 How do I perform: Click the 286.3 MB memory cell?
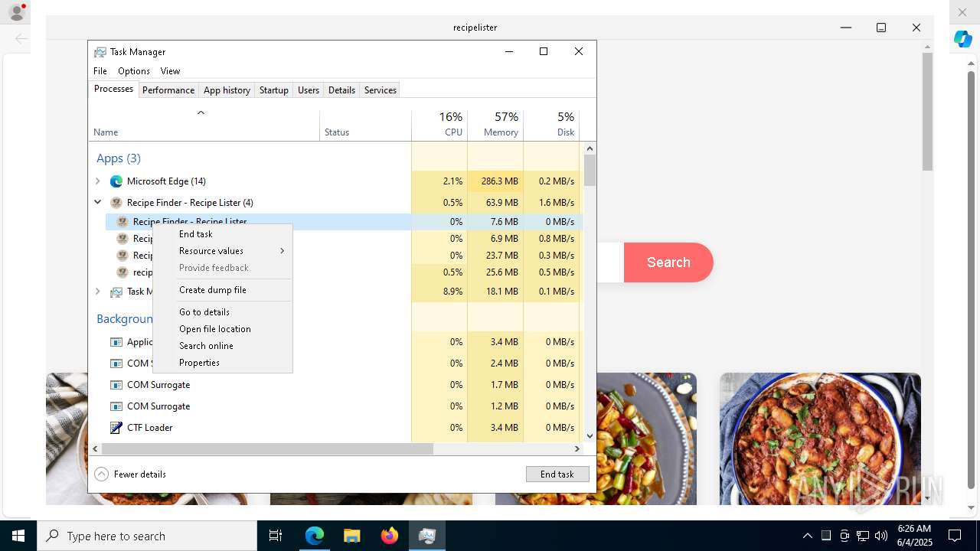(495, 181)
